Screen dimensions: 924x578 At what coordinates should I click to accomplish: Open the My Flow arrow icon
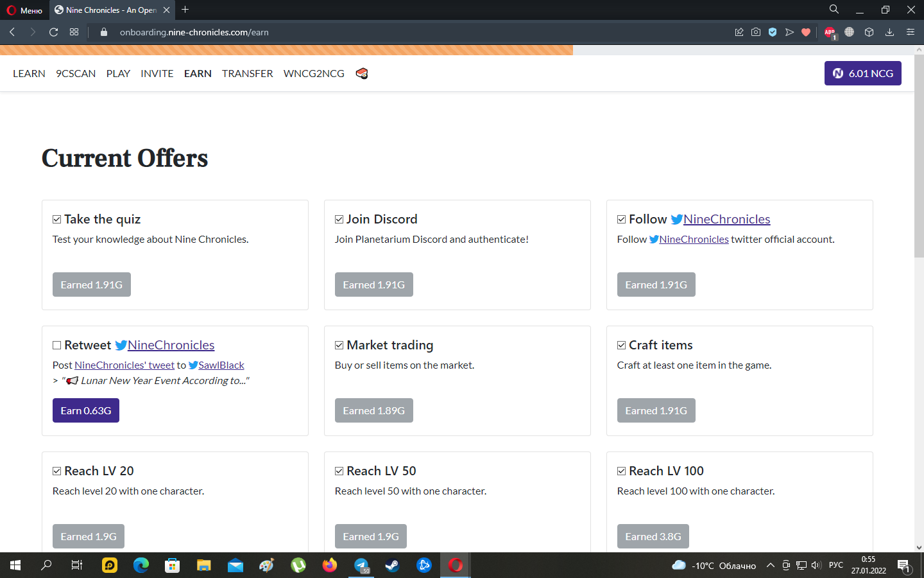coord(789,32)
